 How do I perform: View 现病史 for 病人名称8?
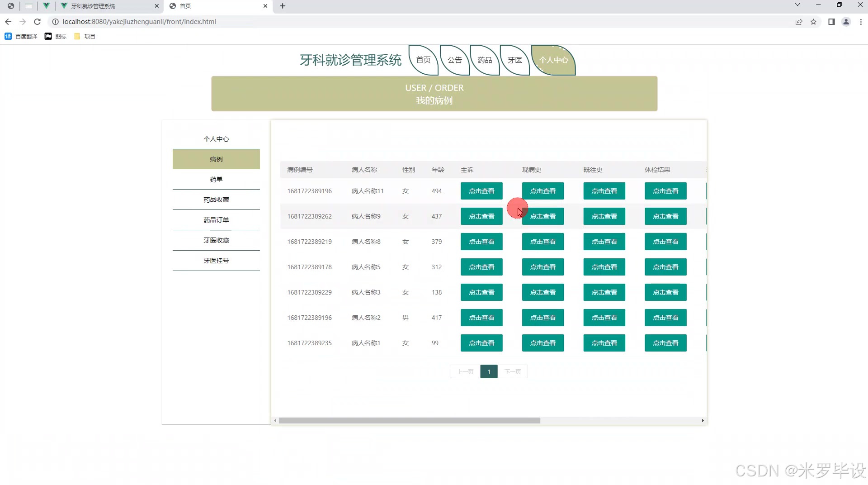(x=543, y=242)
